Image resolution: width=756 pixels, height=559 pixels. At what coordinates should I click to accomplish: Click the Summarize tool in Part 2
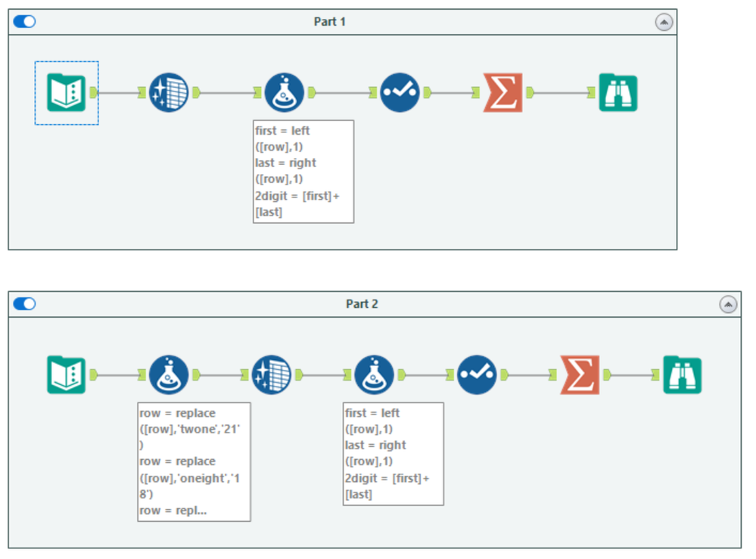tap(580, 375)
